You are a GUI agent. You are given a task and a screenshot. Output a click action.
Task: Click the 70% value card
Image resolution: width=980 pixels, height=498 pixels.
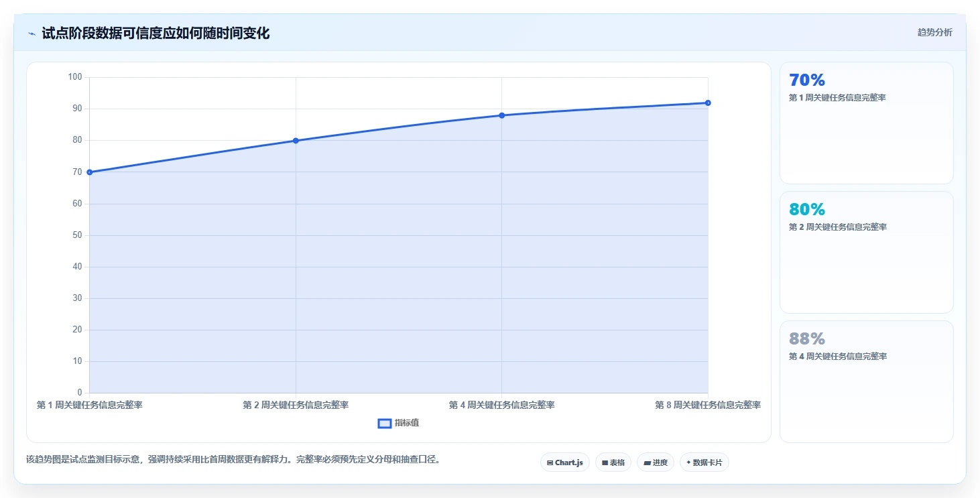pyautogui.click(x=866, y=123)
